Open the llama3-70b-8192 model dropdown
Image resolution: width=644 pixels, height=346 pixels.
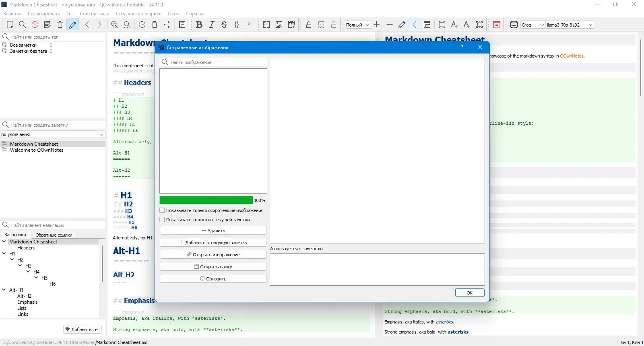tap(570, 25)
